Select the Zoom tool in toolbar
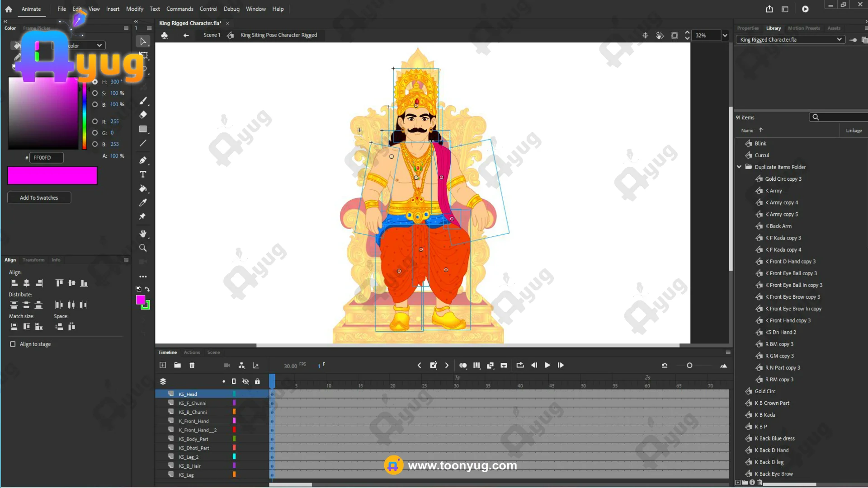Screen dimensions: 868x488 [x=143, y=248]
